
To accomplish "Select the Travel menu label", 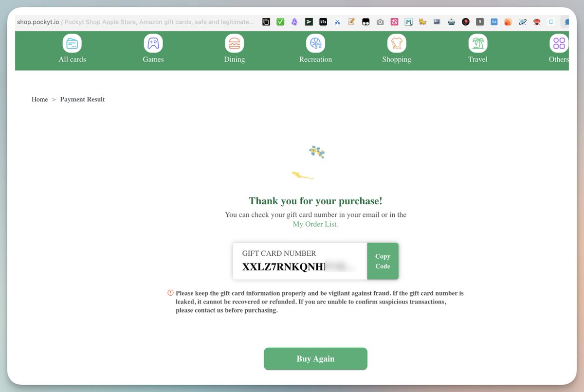I will click(x=478, y=59).
